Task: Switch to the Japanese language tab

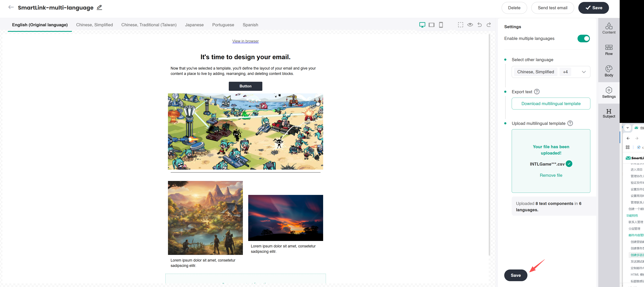Action: tap(194, 25)
